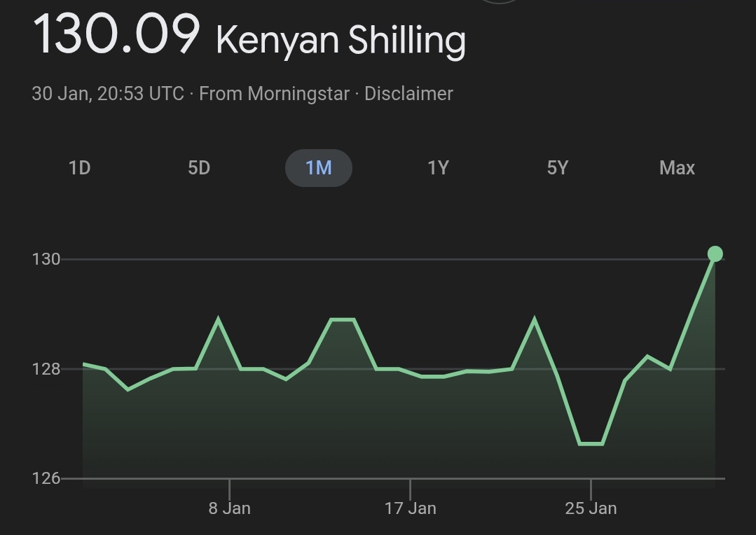Image resolution: width=756 pixels, height=535 pixels.
Task: Click the 17 Jan axis label
Action: [411, 508]
